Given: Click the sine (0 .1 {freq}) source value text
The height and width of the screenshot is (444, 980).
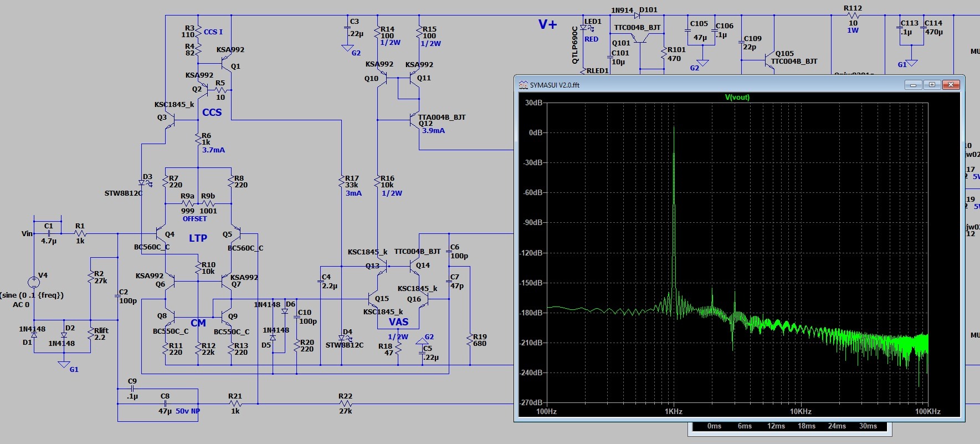Looking at the screenshot, I should click(x=32, y=295).
